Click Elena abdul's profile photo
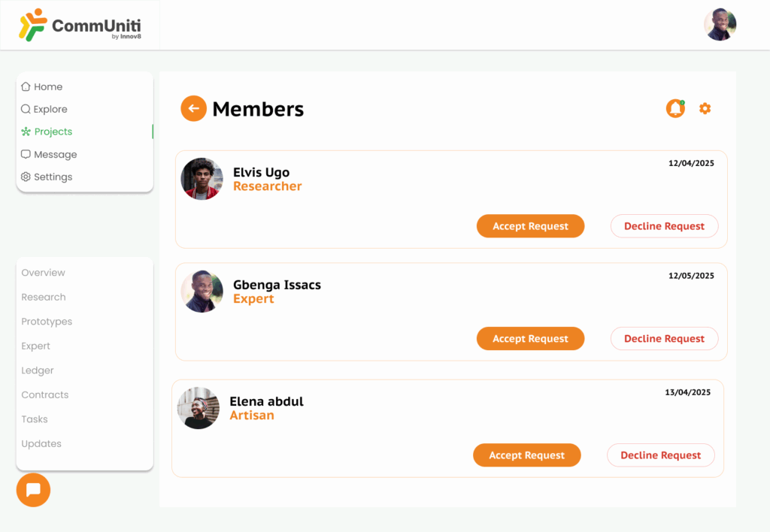This screenshot has width=770, height=532. (x=199, y=408)
